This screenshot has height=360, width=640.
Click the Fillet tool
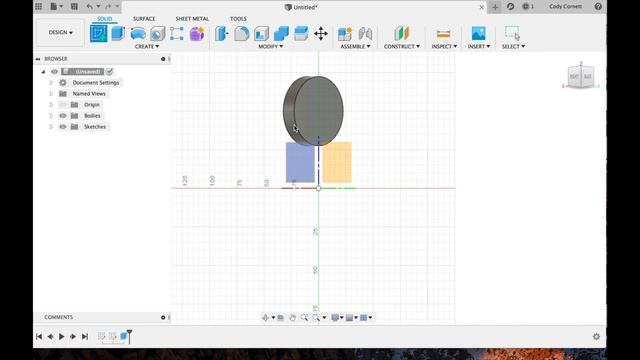pyautogui.click(x=242, y=33)
